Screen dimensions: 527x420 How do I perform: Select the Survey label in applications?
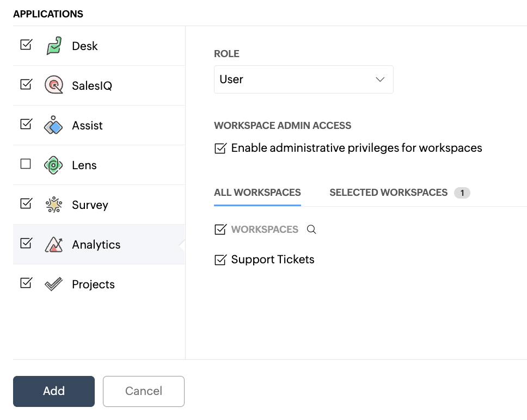click(90, 205)
